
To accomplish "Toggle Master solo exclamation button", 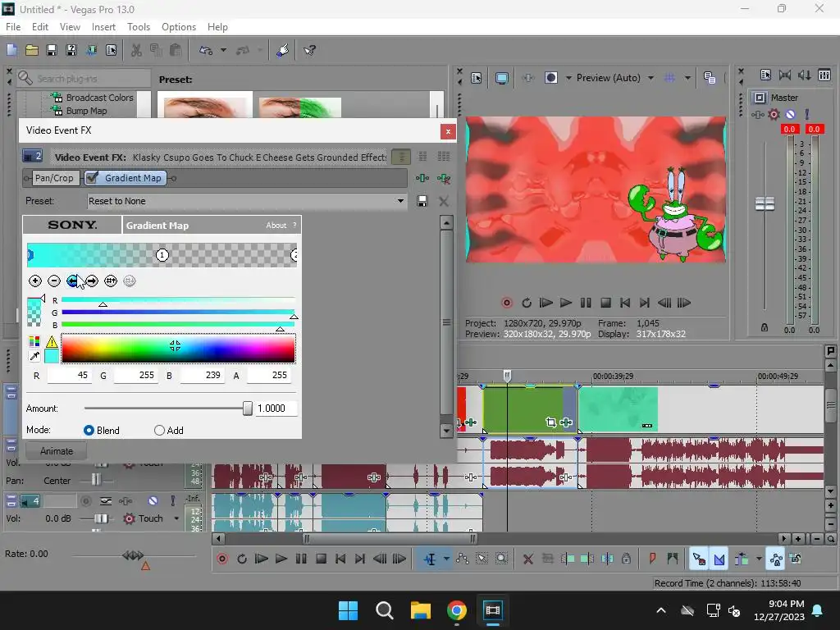I will [x=807, y=115].
